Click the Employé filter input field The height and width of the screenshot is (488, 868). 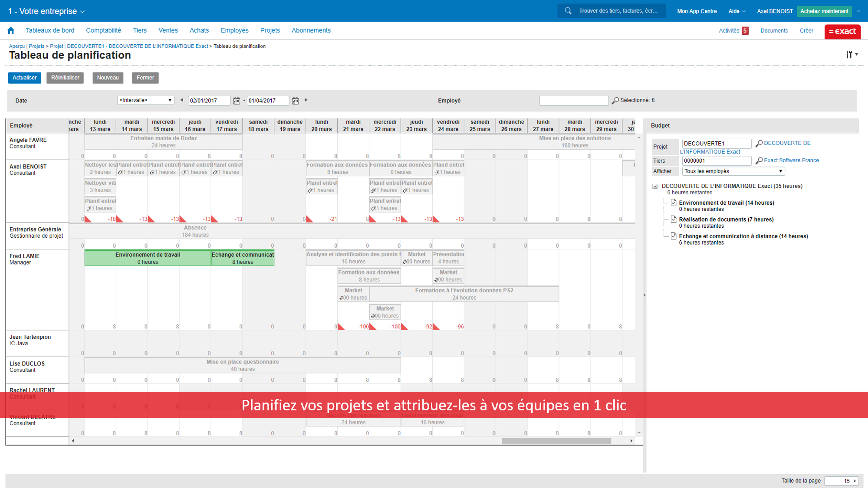[x=574, y=101]
